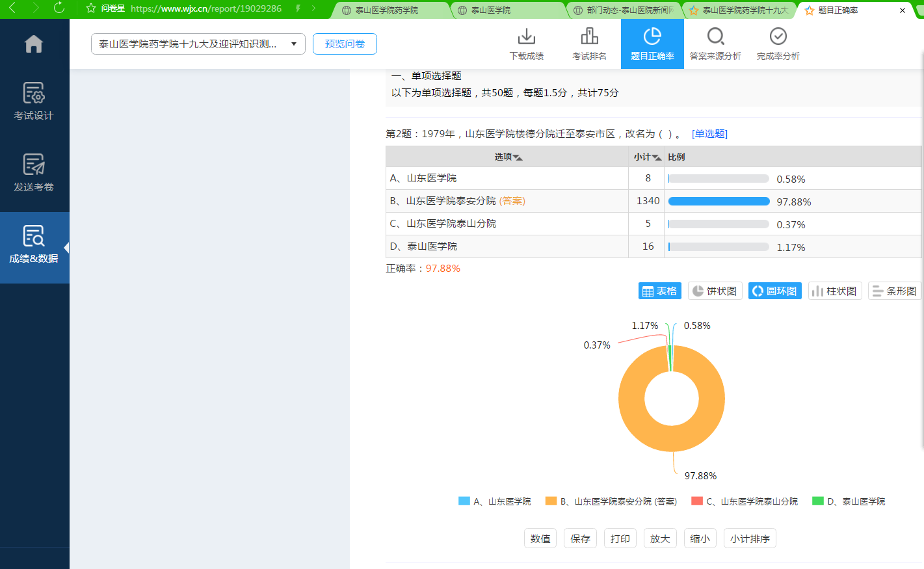Image resolution: width=924 pixels, height=569 pixels.
Task: Click browser refresh icon
Action: [x=59, y=8]
